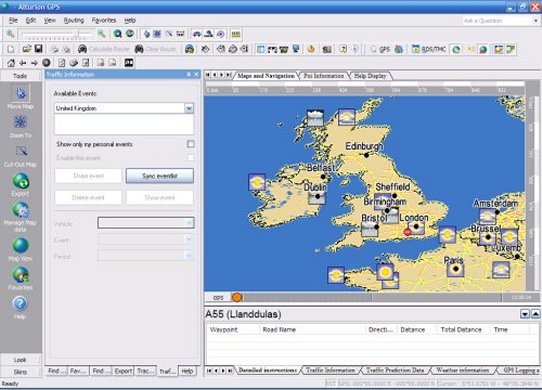Open the Routing menu
The width and height of the screenshot is (542, 390).
[x=74, y=20]
